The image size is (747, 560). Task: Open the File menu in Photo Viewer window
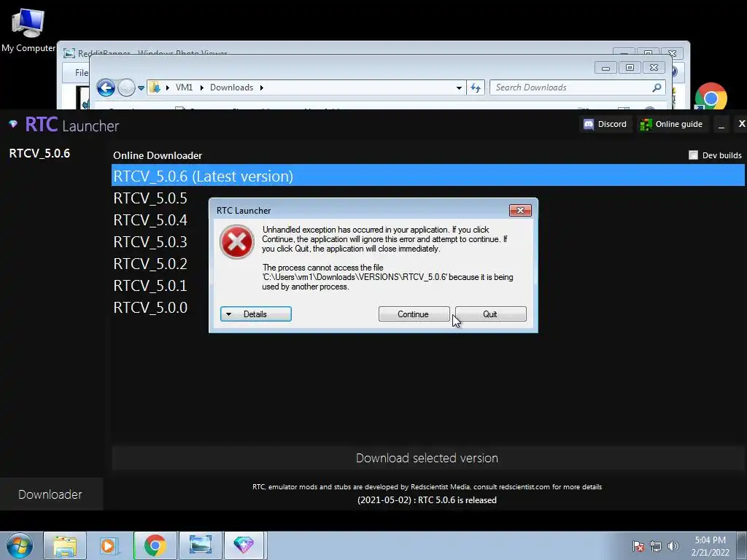click(82, 72)
